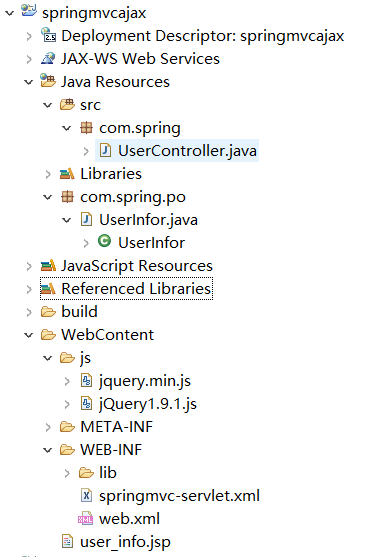379x557 pixels.
Task: Expand the UserController.java node
Action: tap(86, 151)
